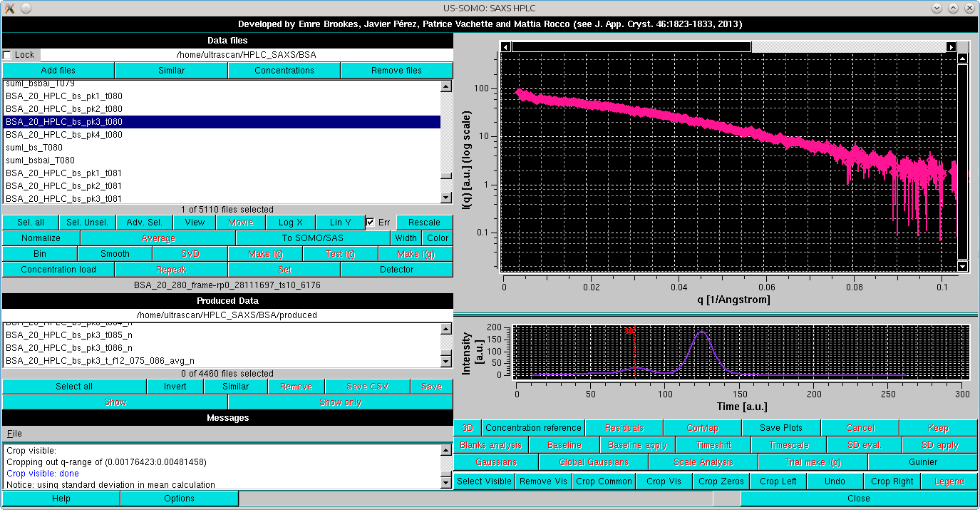
Task: Select highlighted file BSA_20_HPLC_bs_pk3_t080
Action: point(222,122)
